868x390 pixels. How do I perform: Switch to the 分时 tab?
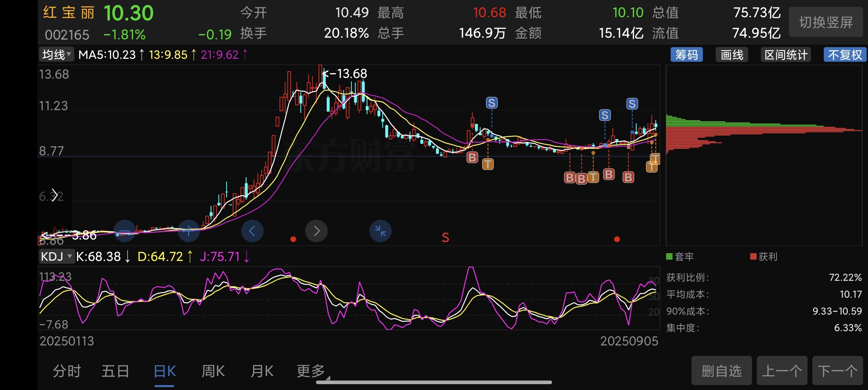[x=67, y=371]
